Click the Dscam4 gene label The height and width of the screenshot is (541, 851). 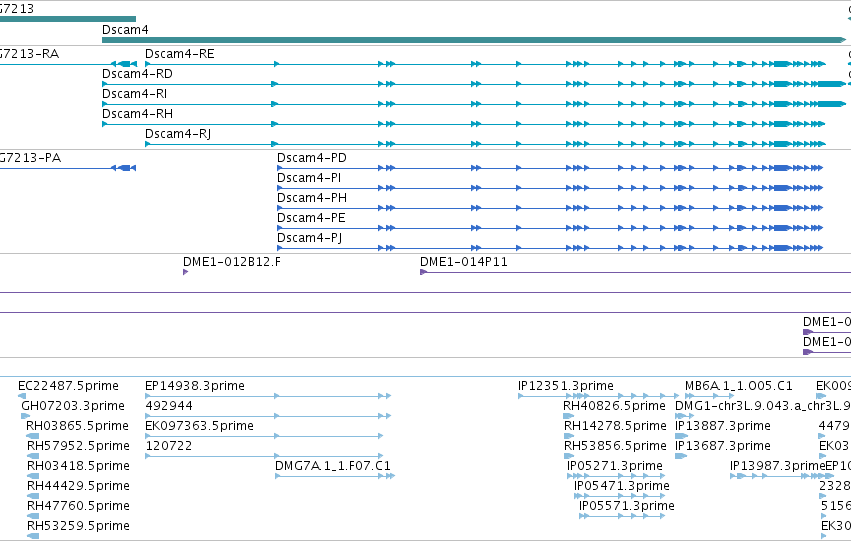pyautogui.click(x=125, y=30)
